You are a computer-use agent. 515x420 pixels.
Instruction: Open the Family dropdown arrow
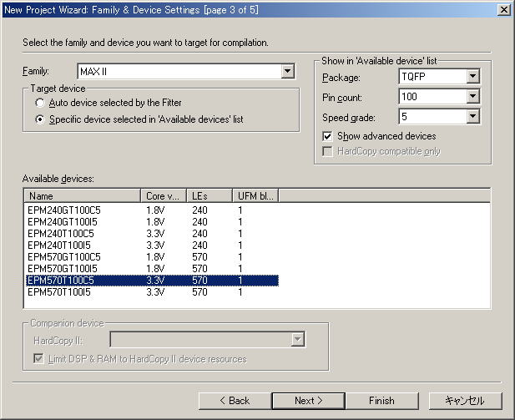point(287,71)
